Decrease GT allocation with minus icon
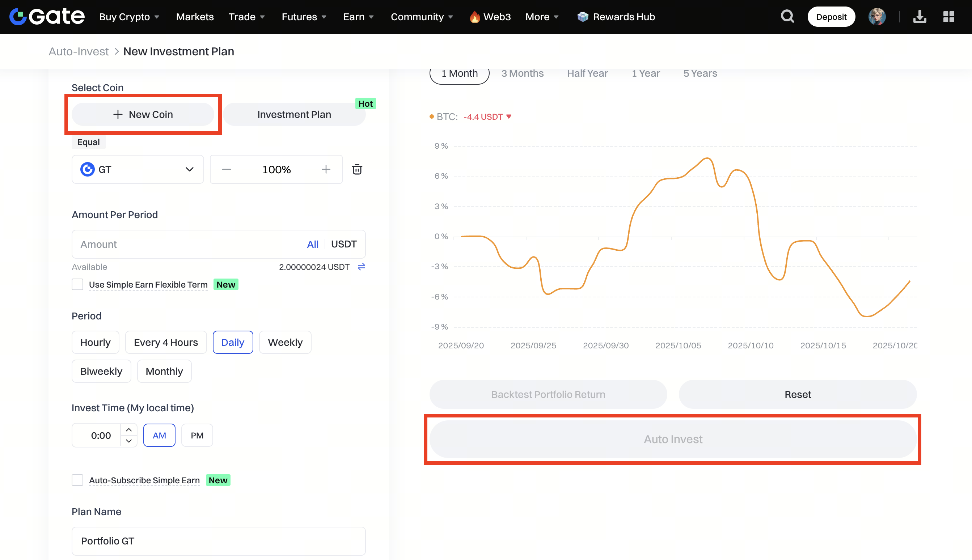The width and height of the screenshot is (972, 560). pyautogui.click(x=227, y=169)
